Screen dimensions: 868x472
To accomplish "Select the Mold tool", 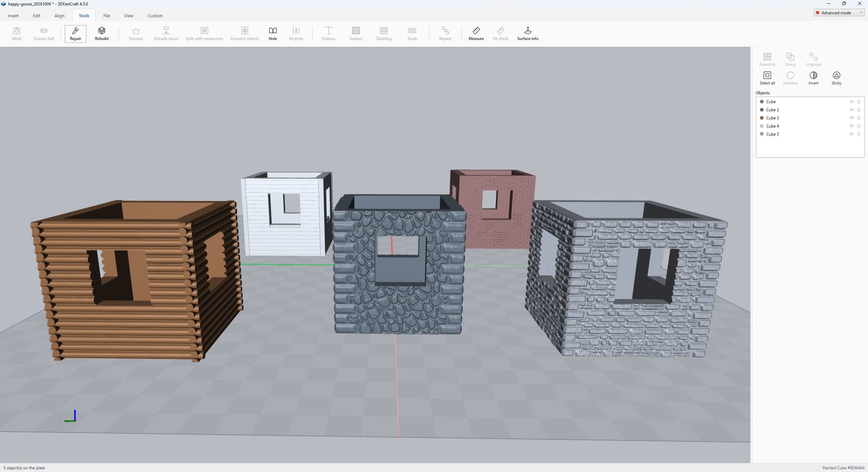I will coord(16,34).
